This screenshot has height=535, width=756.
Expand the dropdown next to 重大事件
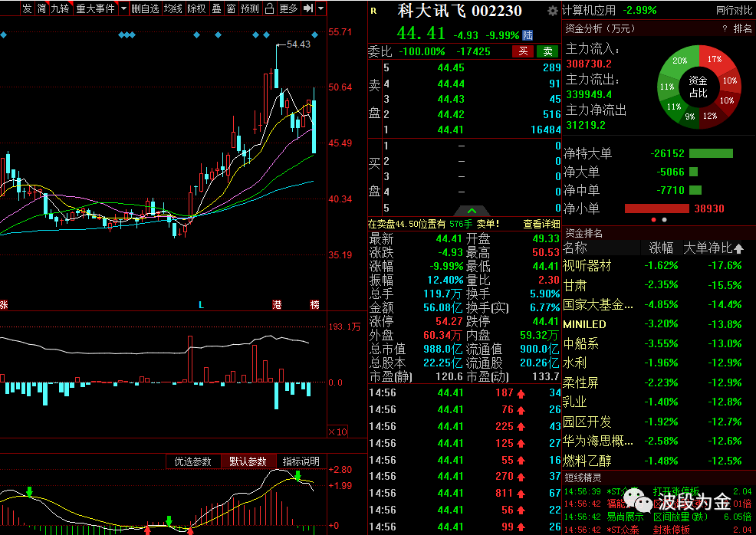(123, 8)
